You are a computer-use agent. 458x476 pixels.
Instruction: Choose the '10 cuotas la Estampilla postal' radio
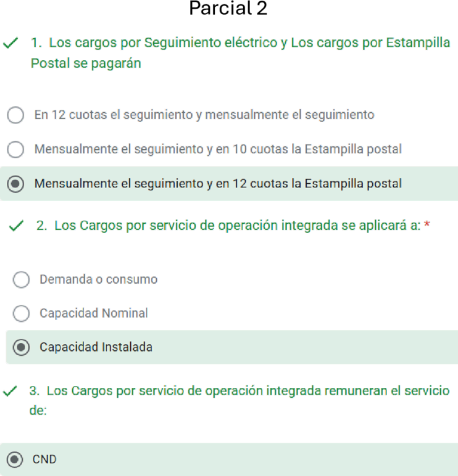pos(15,149)
